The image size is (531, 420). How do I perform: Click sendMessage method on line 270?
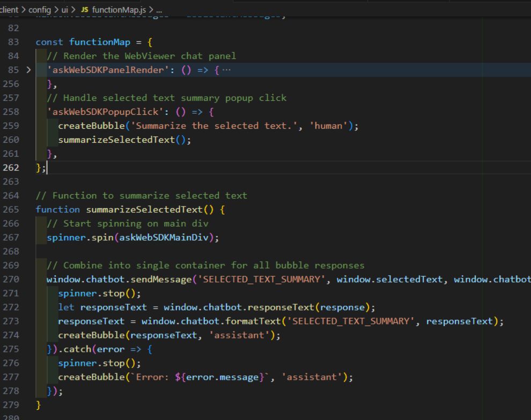(161, 279)
